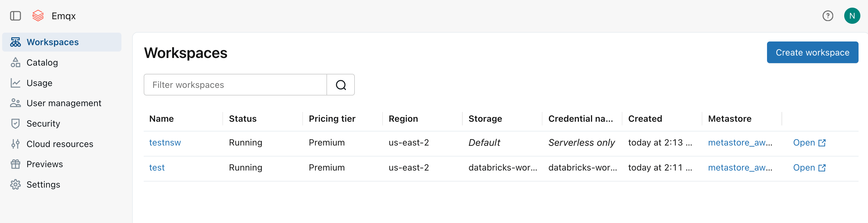Open Previews via its gift icon
868x223 pixels.
16,164
